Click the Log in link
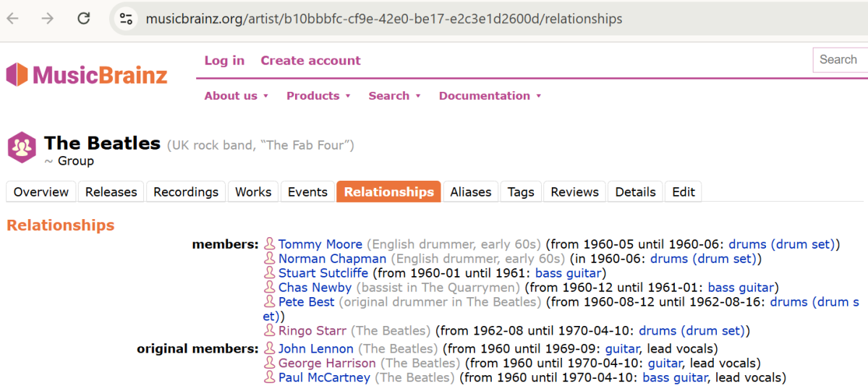The height and width of the screenshot is (386, 868). [x=224, y=61]
